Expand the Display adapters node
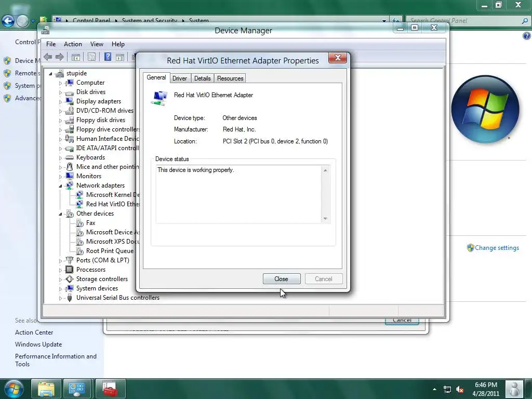 [60, 102]
